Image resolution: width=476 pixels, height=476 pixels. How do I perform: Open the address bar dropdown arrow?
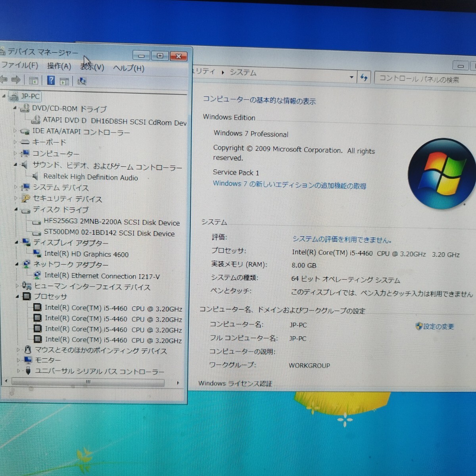pyautogui.click(x=351, y=77)
